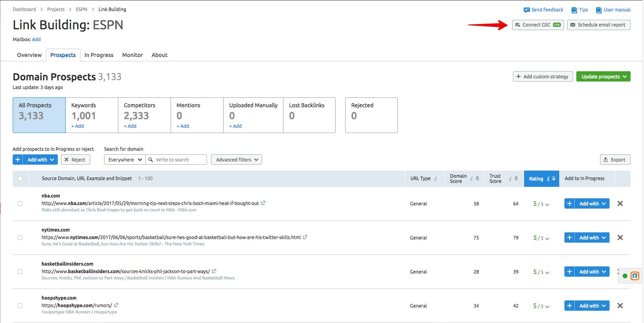Select the Competitors category card
The width and height of the screenshot is (644, 323).
[x=144, y=115]
